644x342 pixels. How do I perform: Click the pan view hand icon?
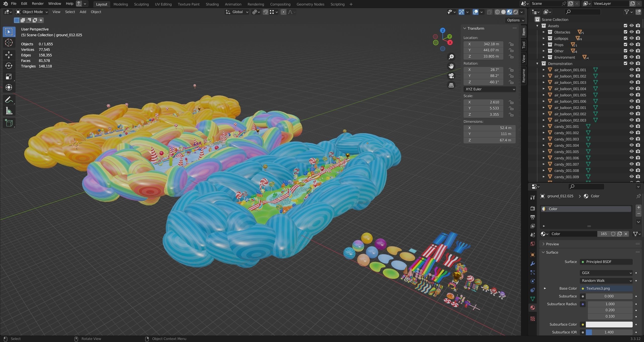click(451, 66)
